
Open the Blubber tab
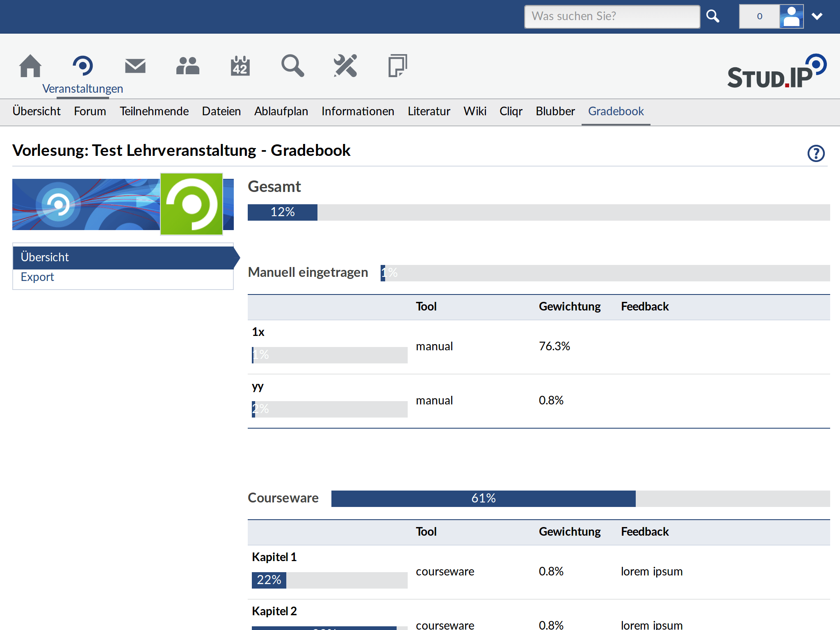pos(555,112)
